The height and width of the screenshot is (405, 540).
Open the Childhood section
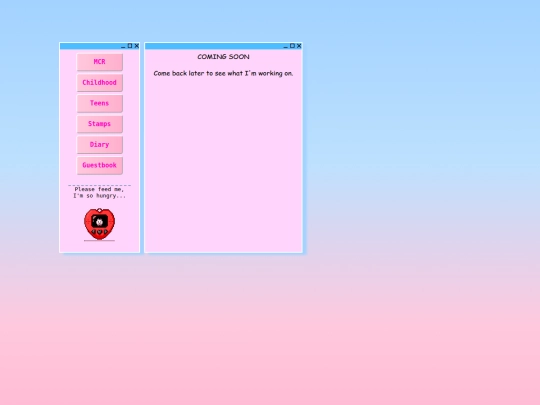point(100,83)
